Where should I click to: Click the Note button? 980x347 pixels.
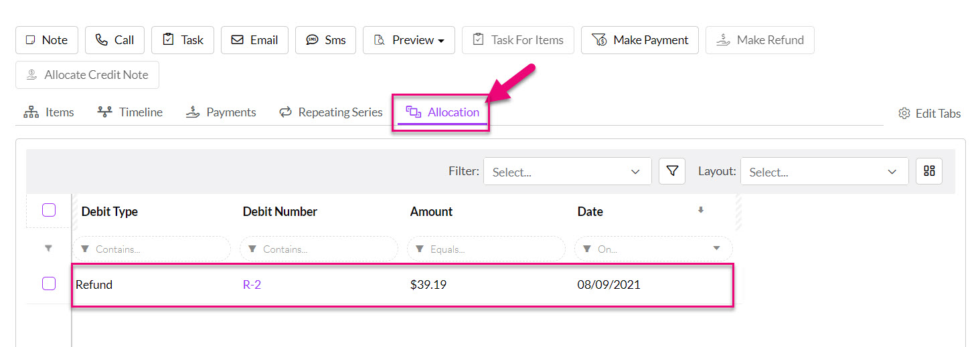47,40
